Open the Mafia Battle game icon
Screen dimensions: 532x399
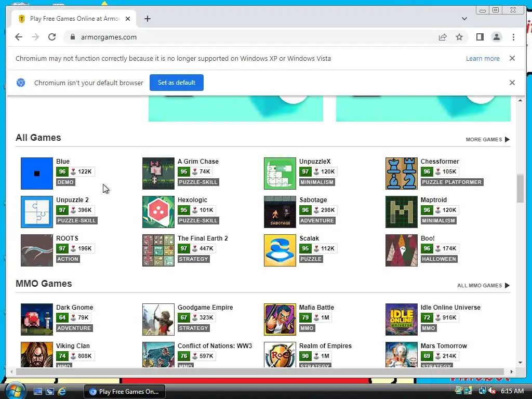pyautogui.click(x=280, y=320)
